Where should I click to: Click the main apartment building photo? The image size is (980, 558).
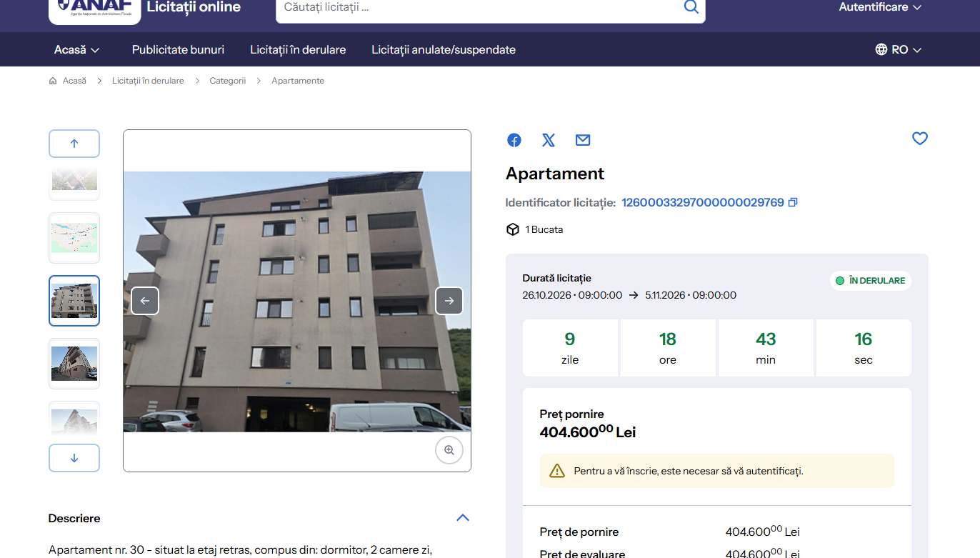(x=297, y=302)
